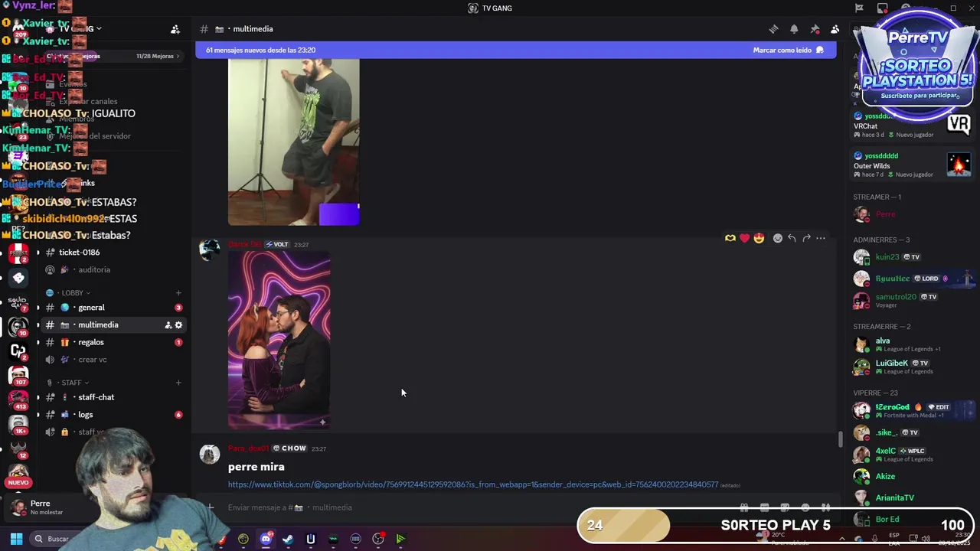The width and height of the screenshot is (980, 551).
Task: Open the ticket-0186 channel
Action: click(79, 253)
